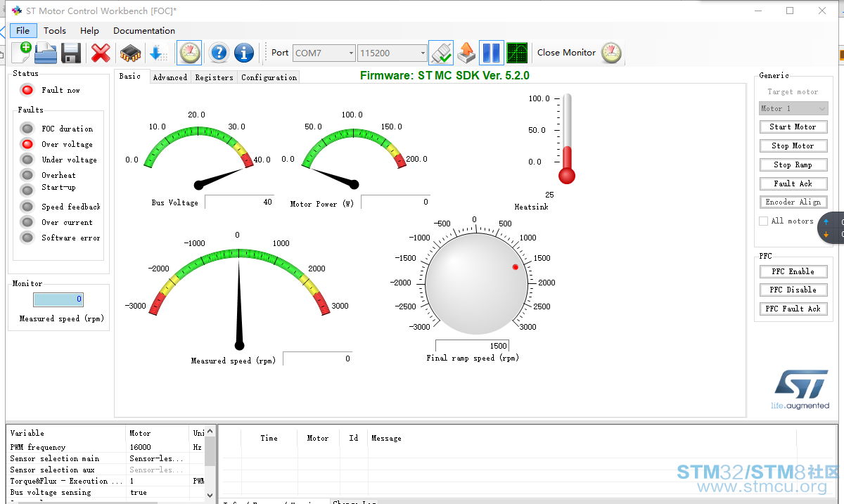Click the Message column header

tap(386, 438)
